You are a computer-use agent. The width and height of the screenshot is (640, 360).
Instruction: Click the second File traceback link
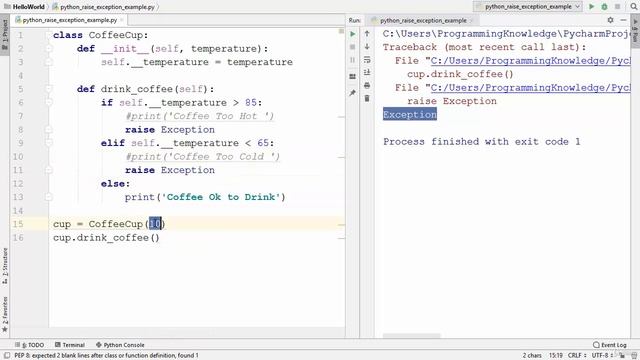pos(530,87)
